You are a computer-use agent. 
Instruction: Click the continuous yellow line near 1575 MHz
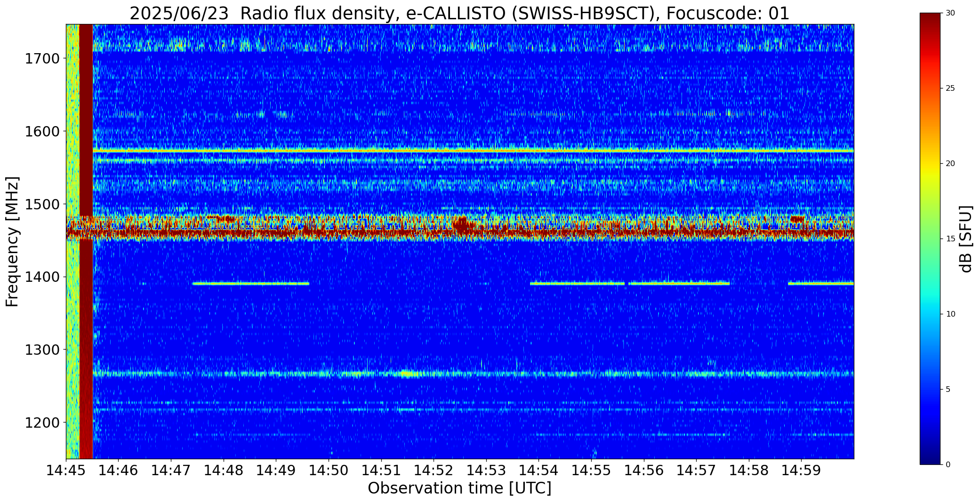point(473,151)
